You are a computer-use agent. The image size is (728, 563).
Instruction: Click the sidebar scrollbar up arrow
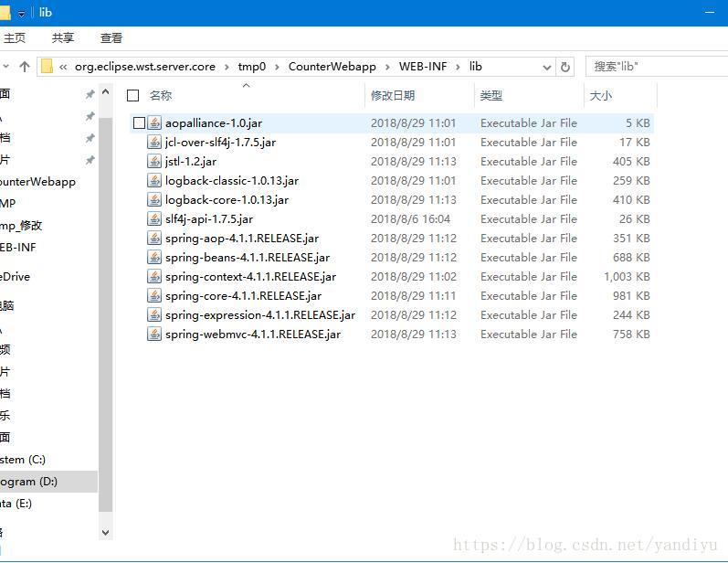click(x=105, y=92)
